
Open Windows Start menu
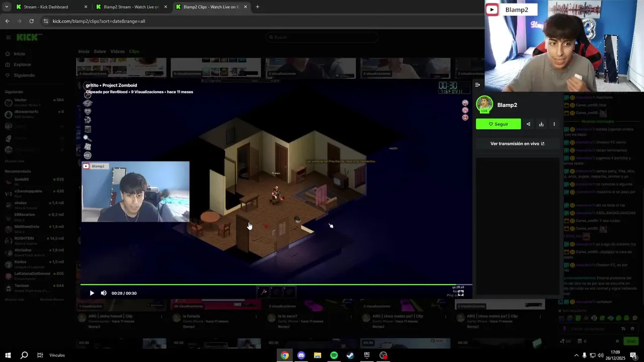click(x=8, y=355)
